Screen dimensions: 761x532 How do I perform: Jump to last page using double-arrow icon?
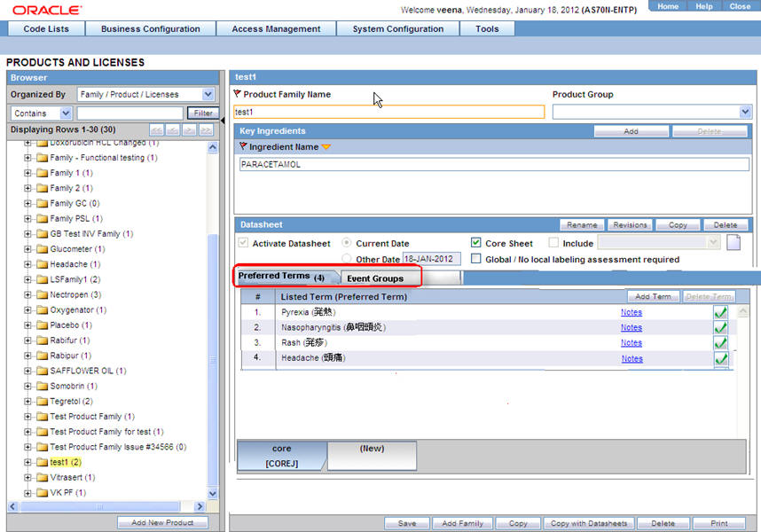[204, 130]
